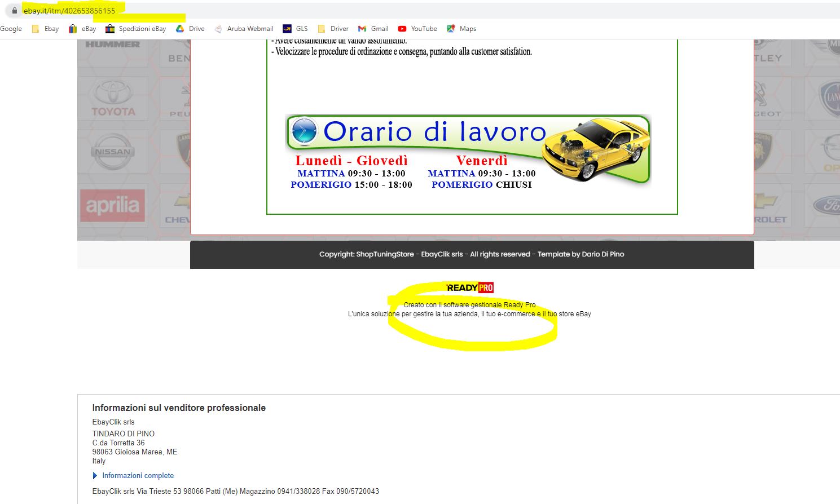This screenshot has height=504, width=840.
Task: Expand the Informazioni complete arrow
Action: 95,476
